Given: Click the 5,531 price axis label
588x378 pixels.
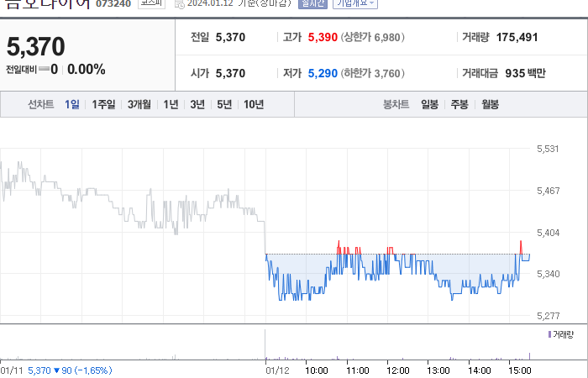Looking at the screenshot, I should 548,149.
